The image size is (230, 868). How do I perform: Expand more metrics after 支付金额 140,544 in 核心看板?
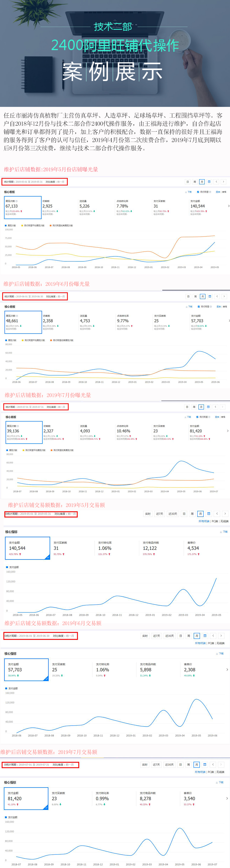point(229,206)
